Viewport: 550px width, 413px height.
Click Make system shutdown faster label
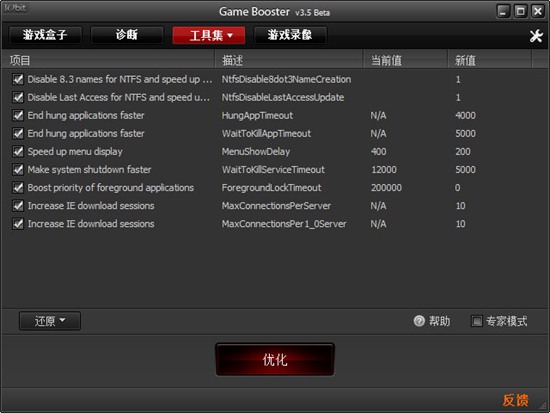89,169
